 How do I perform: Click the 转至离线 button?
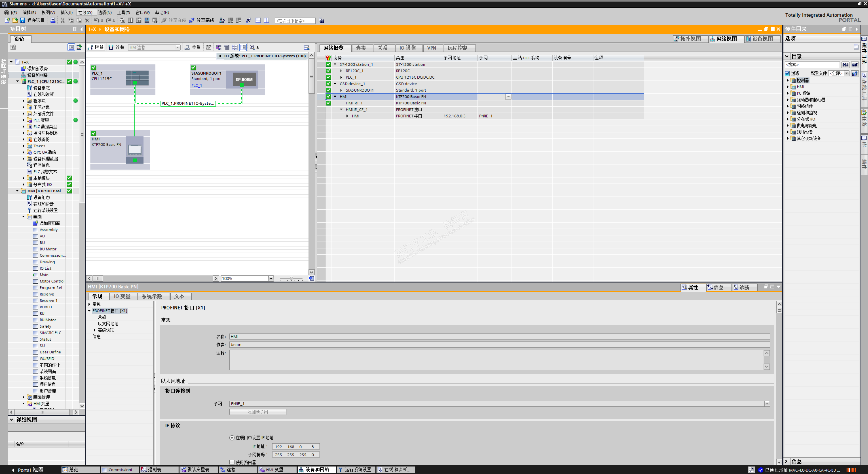[x=201, y=20]
